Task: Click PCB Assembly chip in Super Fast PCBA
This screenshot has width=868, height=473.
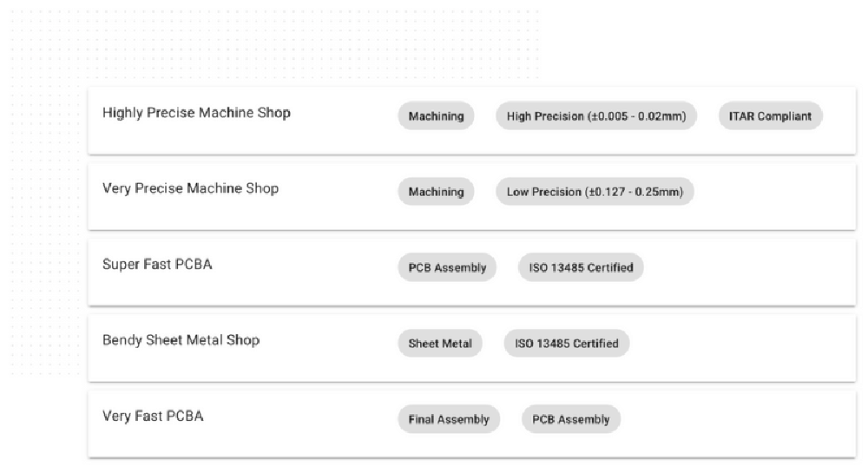Action: tap(447, 267)
